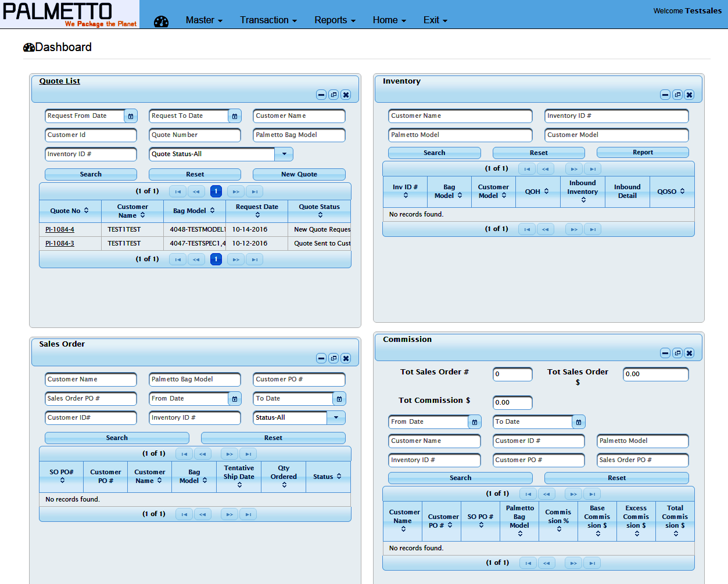Collapse the Commission panel

point(665,353)
